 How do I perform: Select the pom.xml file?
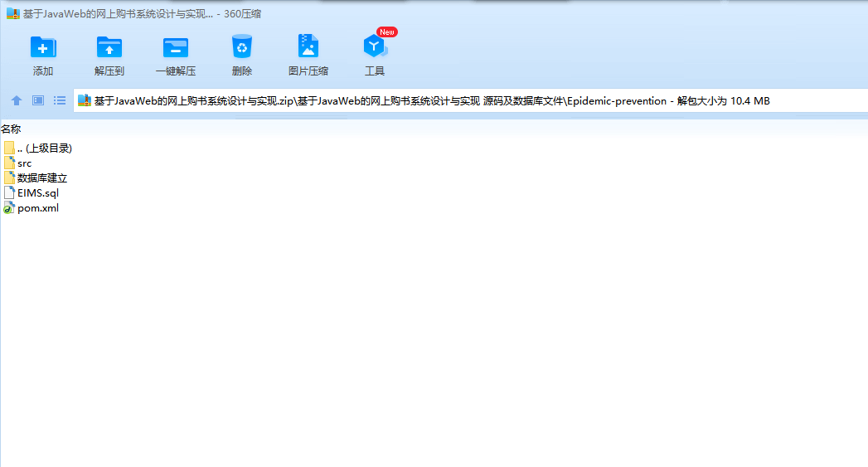31,207
